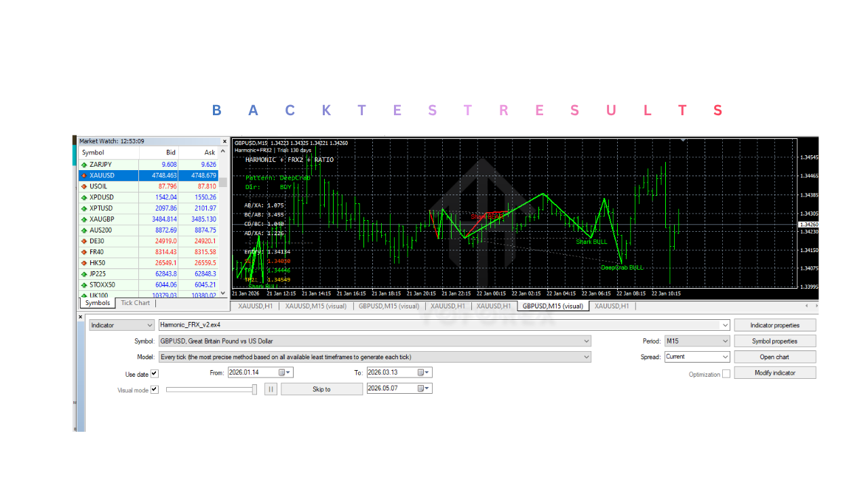Click the XAUUSD ask value 4748.679
The height and width of the screenshot is (488, 868).
click(x=203, y=176)
